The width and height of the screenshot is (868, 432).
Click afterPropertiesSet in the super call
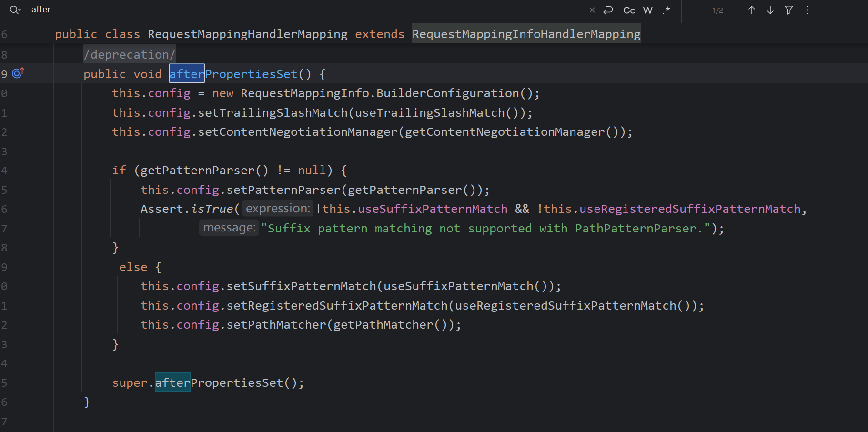(219, 383)
